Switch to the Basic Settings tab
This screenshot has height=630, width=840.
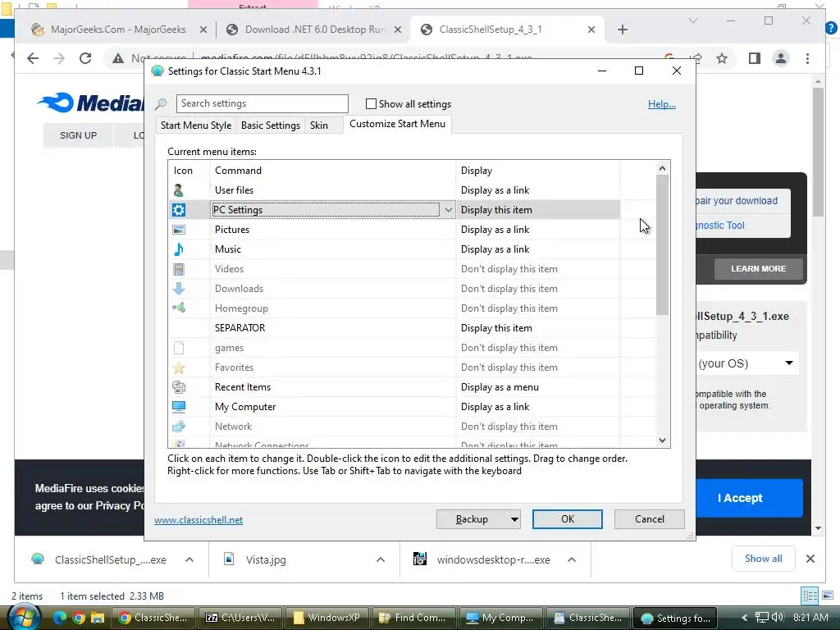[271, 126]
